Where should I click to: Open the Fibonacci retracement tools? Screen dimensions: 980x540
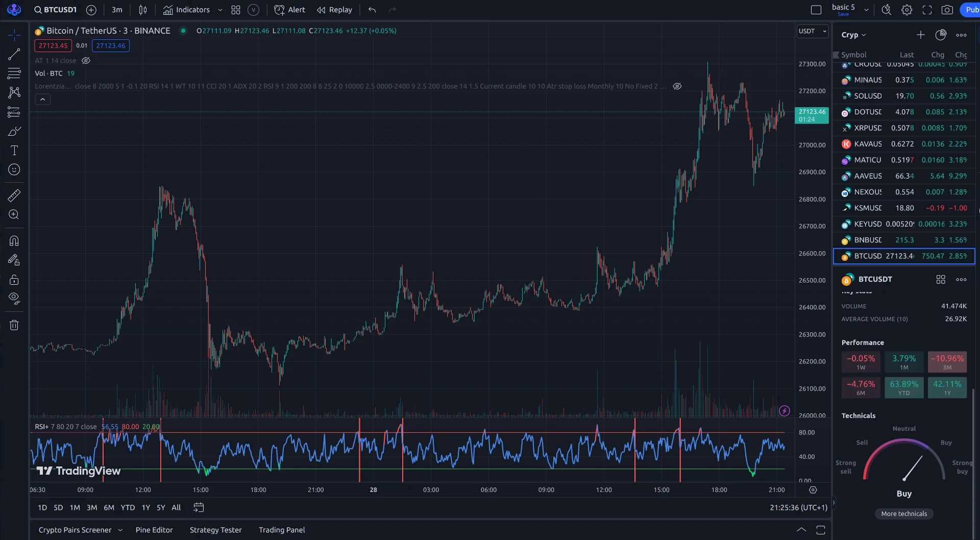tap(14, 73)
